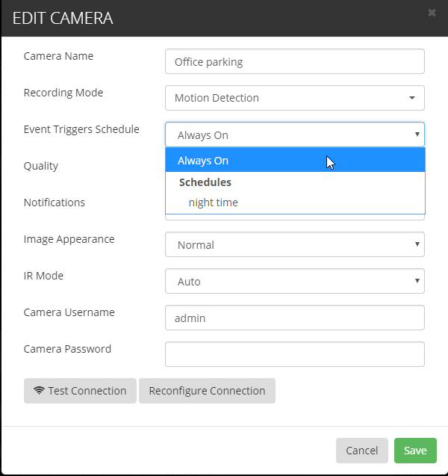Choose the night time schedule option
Image resolution: width=448 pixels, height=476 pixels.
[x=214, y=203]
